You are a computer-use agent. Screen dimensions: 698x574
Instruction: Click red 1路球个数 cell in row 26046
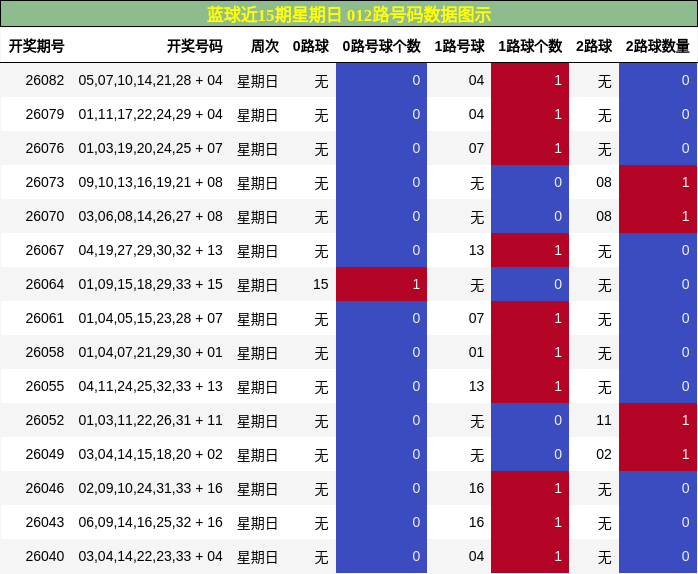point(530,488)
